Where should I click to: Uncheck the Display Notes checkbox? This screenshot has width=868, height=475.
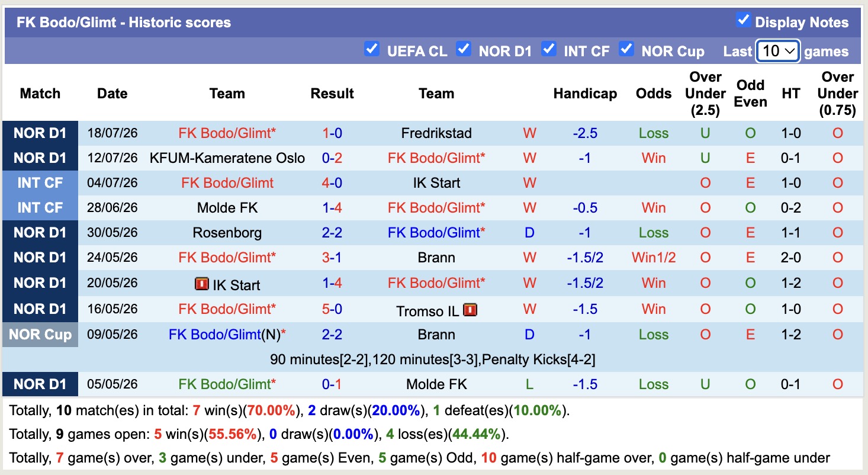(x=743, y=21)
